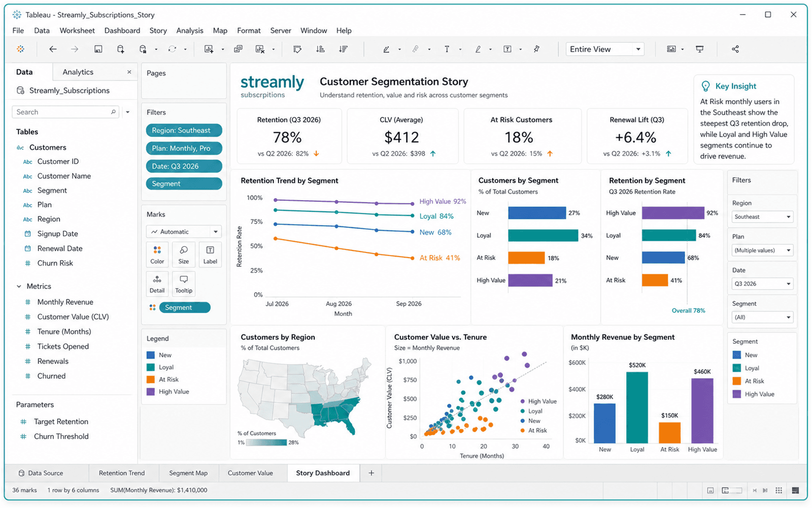
Task: Open the Analysis menu
Action: [190, 30]
